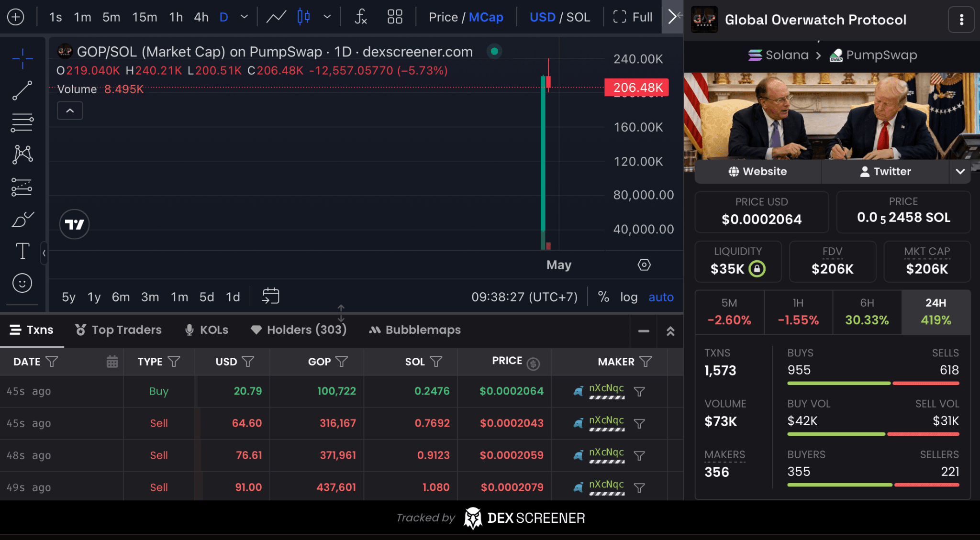Screen dimensions: 980x540
Task: Expand the social links chevron
Action: [960, 171]
